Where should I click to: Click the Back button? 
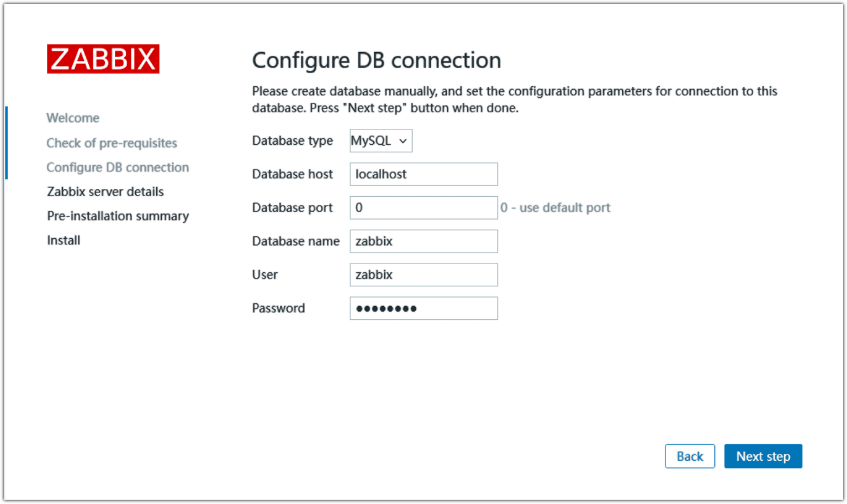pyautogui.click(x=690, y=456)
